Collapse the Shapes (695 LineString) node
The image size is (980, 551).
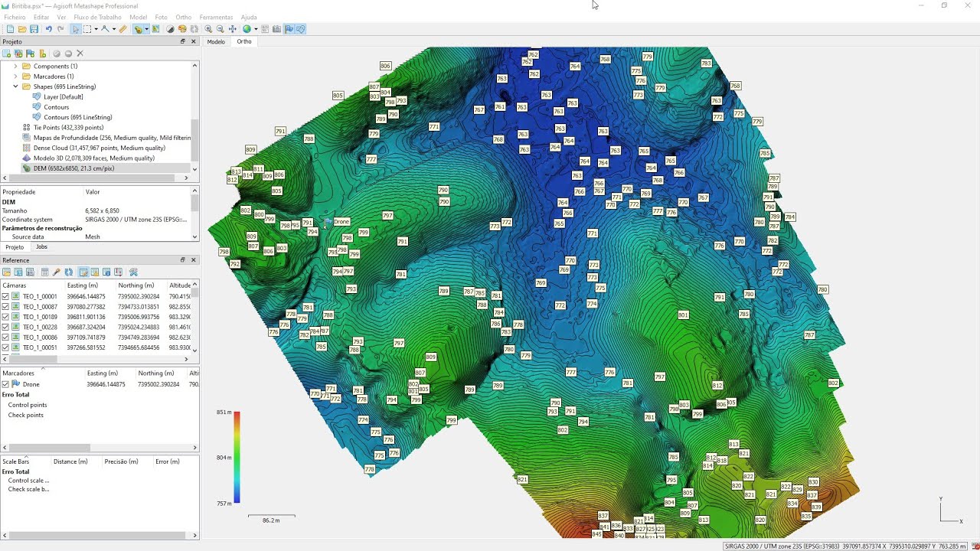(x=15, y=86)
